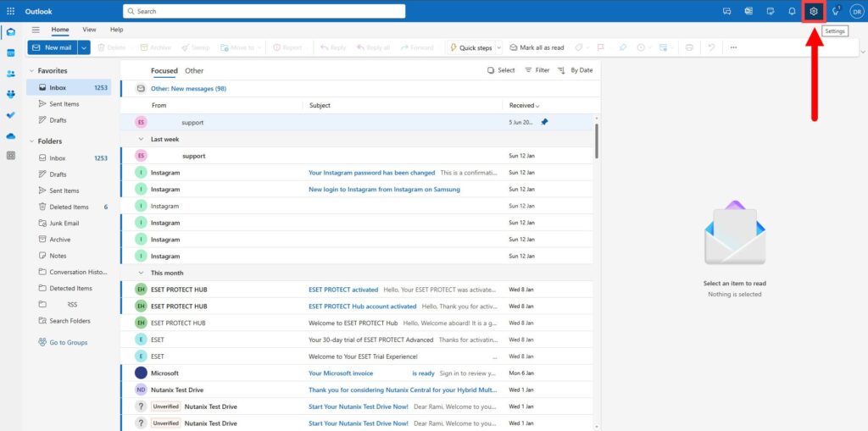Click Forward in the toolbar
This screenshot has width=868, height=431.
click(417, 47)
